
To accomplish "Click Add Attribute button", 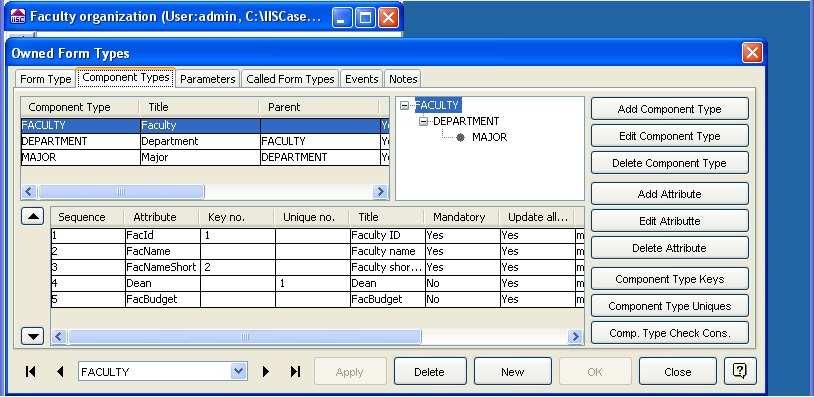I will pos(670,194).
